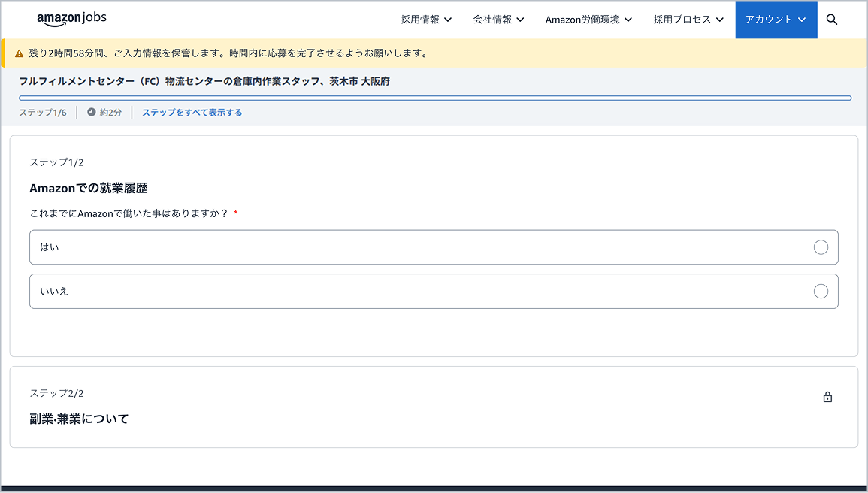The image size is (868, 493).
Task: Expand the 採用情報 dropdown menu
Action: click(426, 20)
